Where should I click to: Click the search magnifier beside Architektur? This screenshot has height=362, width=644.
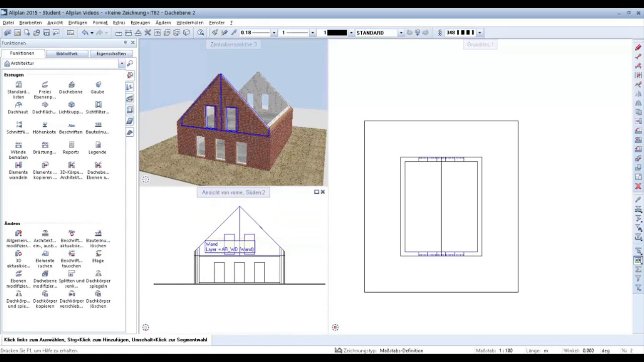(130, 63)
